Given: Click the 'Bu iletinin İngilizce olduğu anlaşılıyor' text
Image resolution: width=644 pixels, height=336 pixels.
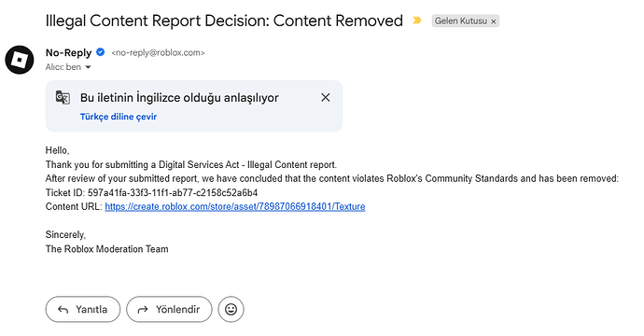Looking at the screenshot, I should [179, 98].
